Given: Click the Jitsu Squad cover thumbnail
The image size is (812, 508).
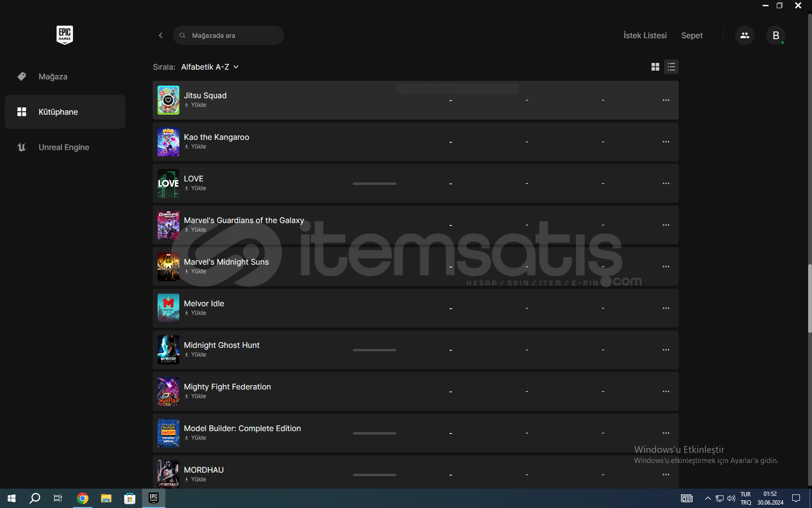Looking at the screenshot, I should point(168,100).
